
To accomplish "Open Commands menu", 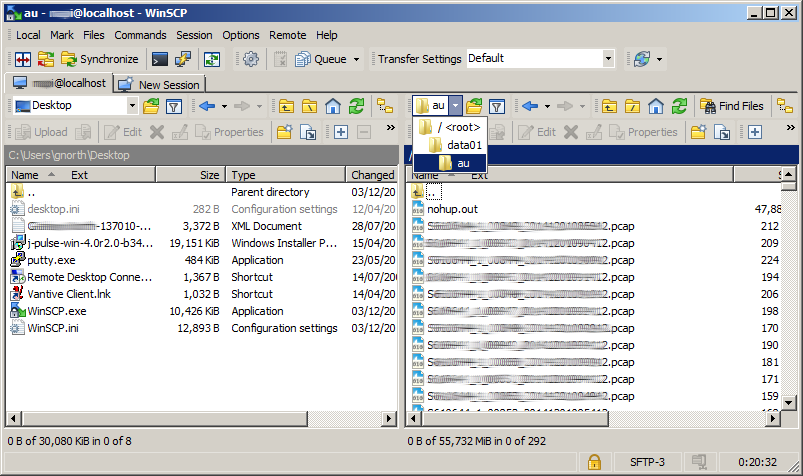I will click(x=140, y=35).
